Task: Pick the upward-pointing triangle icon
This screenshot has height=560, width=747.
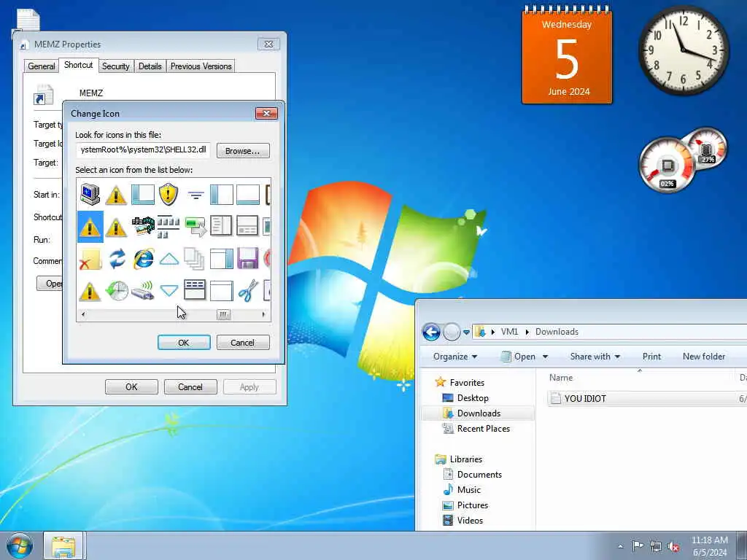Action: click(169, 259)
